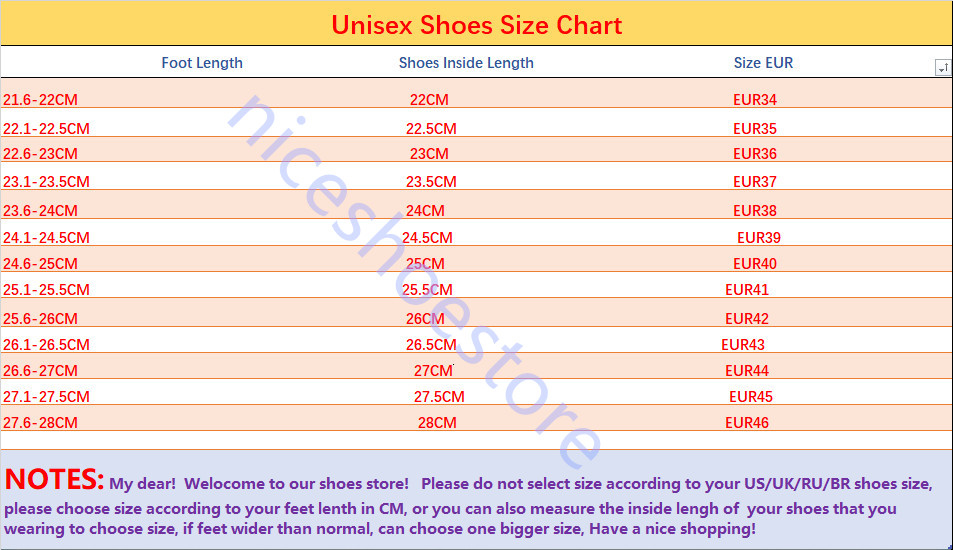Click the 27.1-27.5CM foot length cell
Screen dimensions: 953x550
[46, 397]
